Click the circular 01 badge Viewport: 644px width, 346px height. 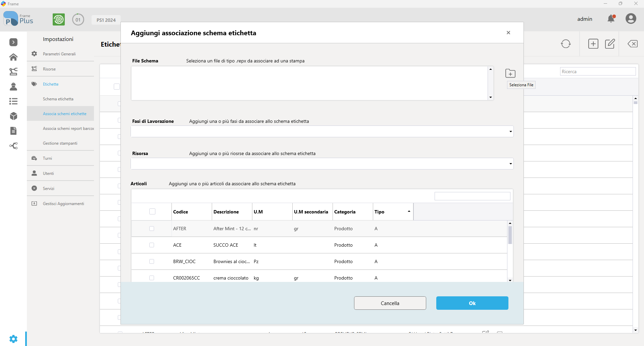click(78, 19)
